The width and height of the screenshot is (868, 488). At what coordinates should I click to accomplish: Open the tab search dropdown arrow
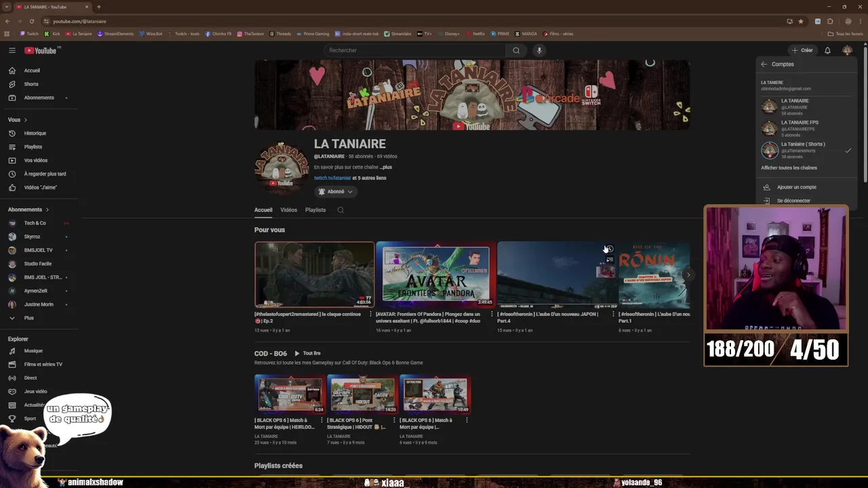7,7
